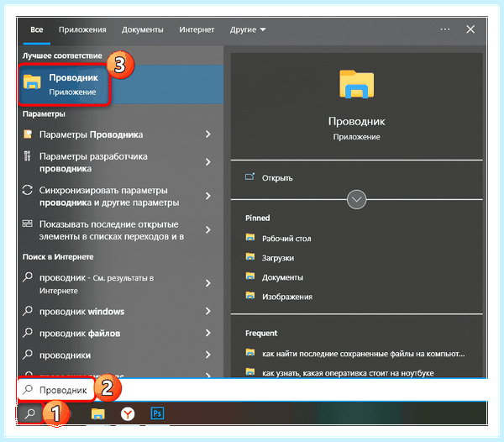Open the Другие dropdown filter
Viewport: 504px width, 442px height.
pos(248,29)
